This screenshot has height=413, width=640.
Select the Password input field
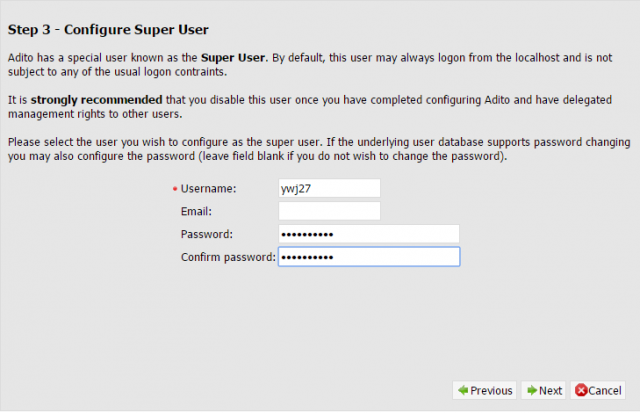coord(369,234)
